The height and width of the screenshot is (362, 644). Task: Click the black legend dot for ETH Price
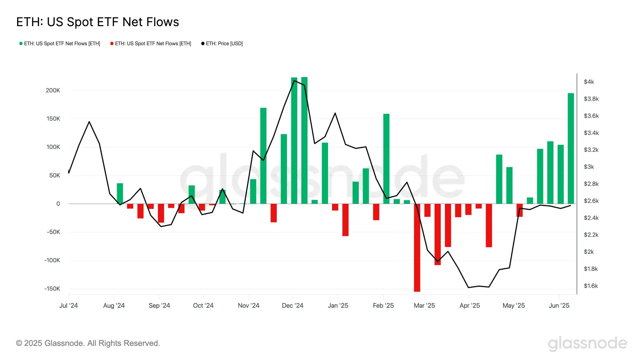click(x=203, y=44)
